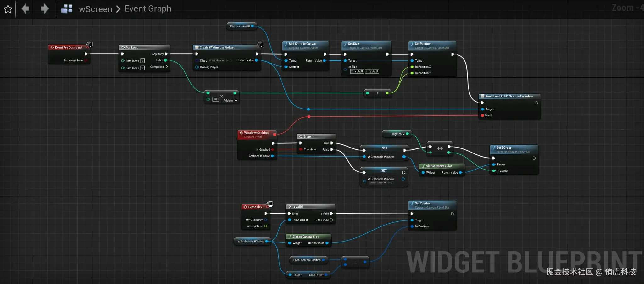Click the In Position X pin
Screen dimensions: 644x284
coord(412,67)
